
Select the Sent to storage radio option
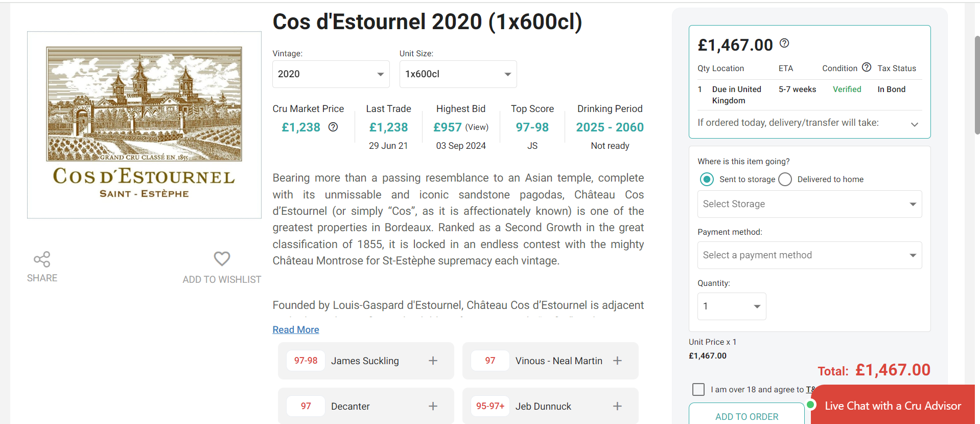tap(707, 179)
